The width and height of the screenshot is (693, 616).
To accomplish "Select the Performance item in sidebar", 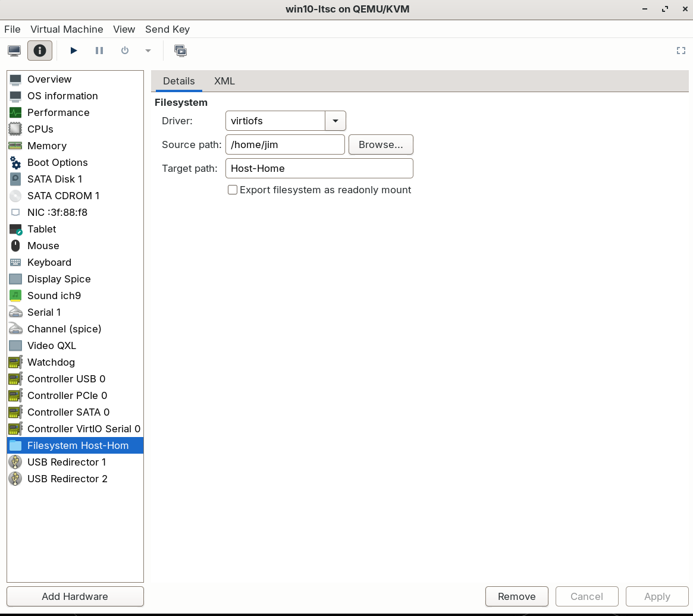I will pos(58,112).
